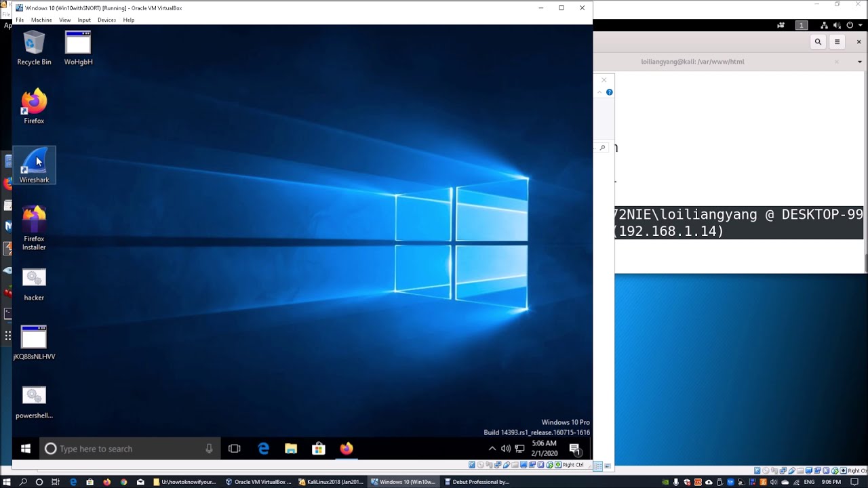Open Kali power menu icon
This screenshot has height=488, width=868.
[850, 25]
